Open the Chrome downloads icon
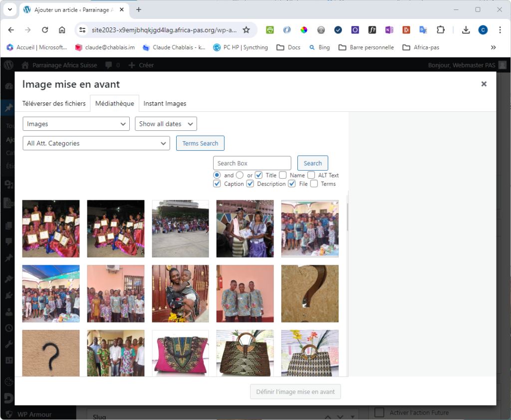 coord(466,30)
